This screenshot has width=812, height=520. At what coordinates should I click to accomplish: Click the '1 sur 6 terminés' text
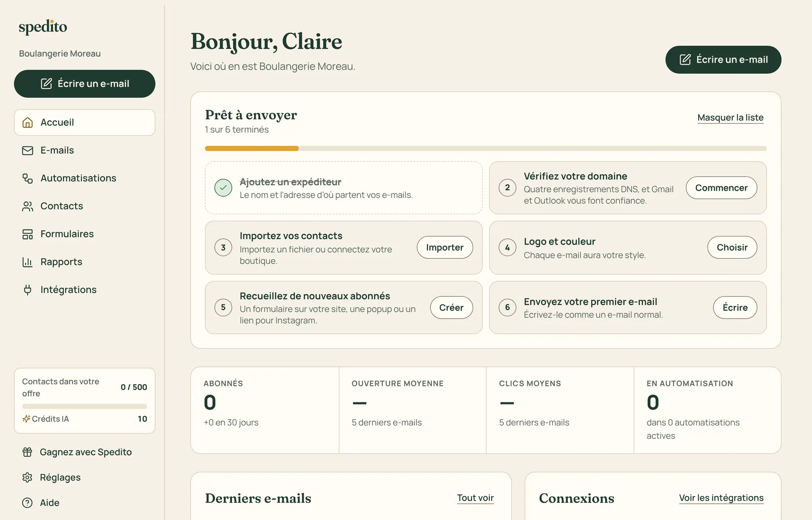(237, 130)
